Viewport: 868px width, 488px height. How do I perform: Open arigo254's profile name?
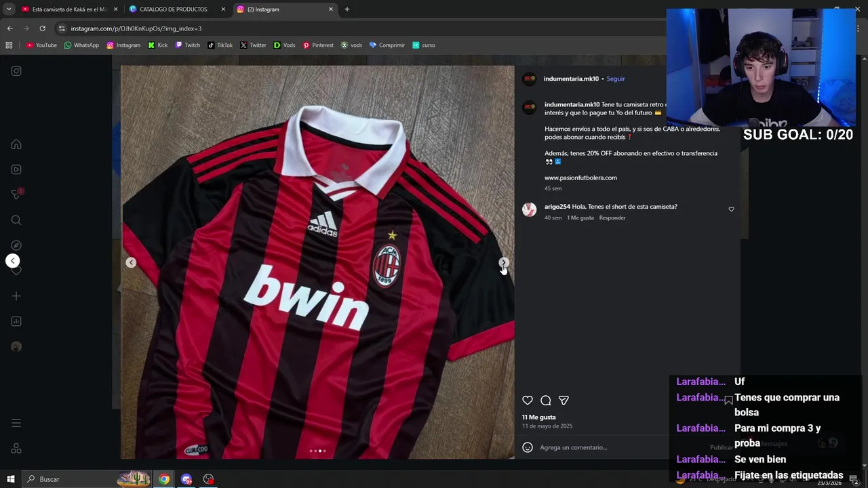click(557, 207)
